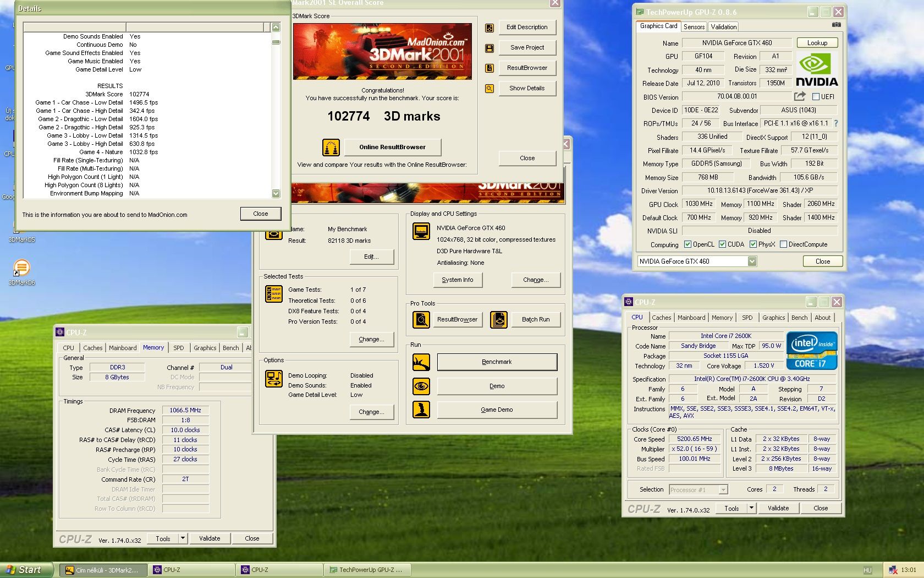Screen dimensions: 924x578
Task: Open the About tab in CPU-Z
Action: coord(823,318)
